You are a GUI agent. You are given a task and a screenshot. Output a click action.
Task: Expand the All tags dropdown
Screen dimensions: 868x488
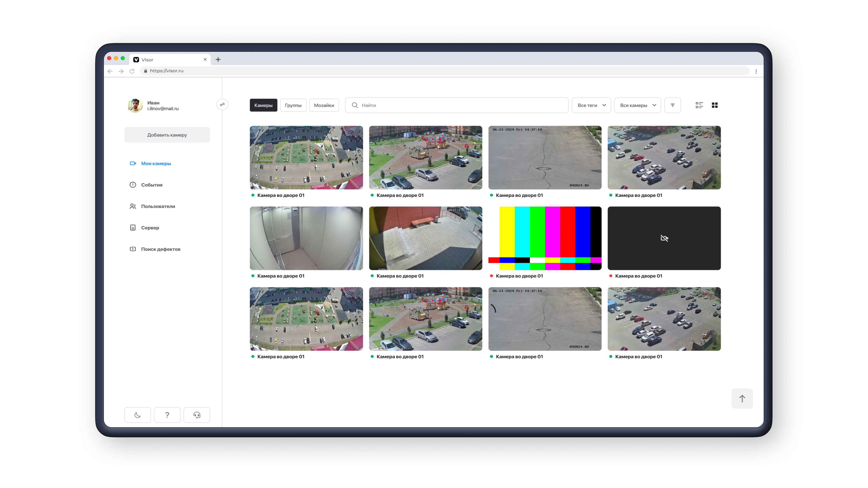click(x=591, y=105)
